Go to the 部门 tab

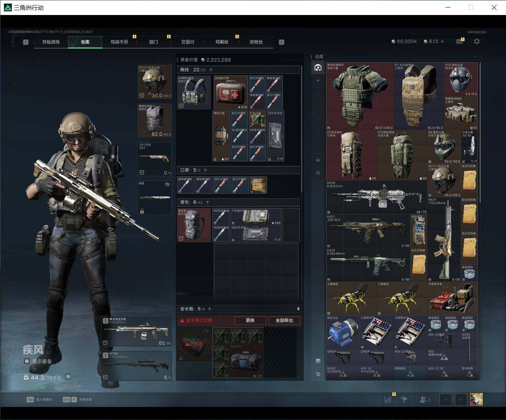[x=154, y=42]
